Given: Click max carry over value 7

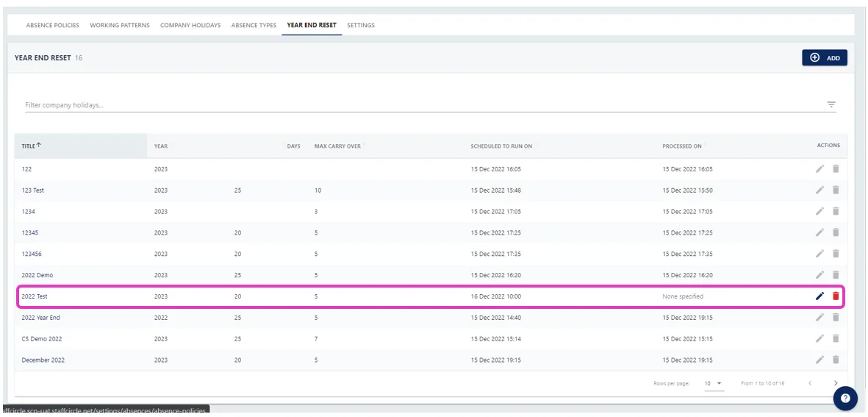Looking at the screenshot, I should point(315,339).
